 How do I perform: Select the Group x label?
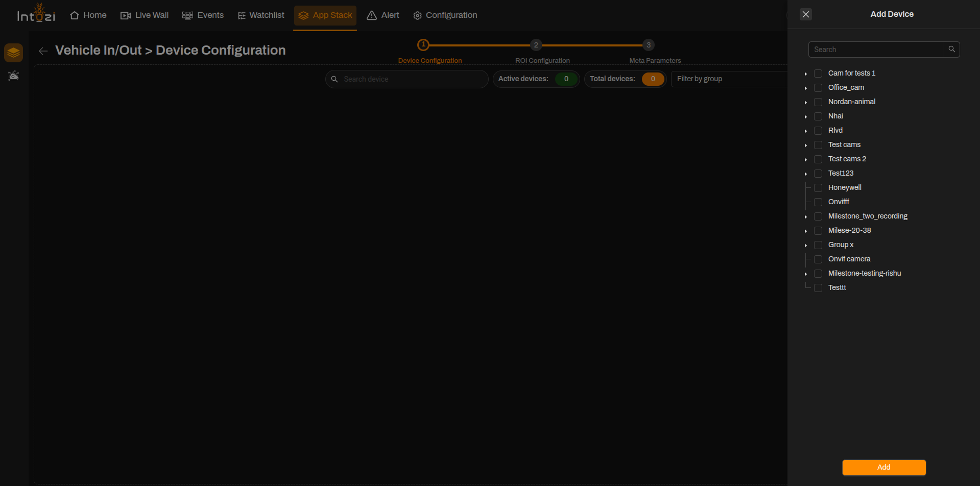coord(841,245)
